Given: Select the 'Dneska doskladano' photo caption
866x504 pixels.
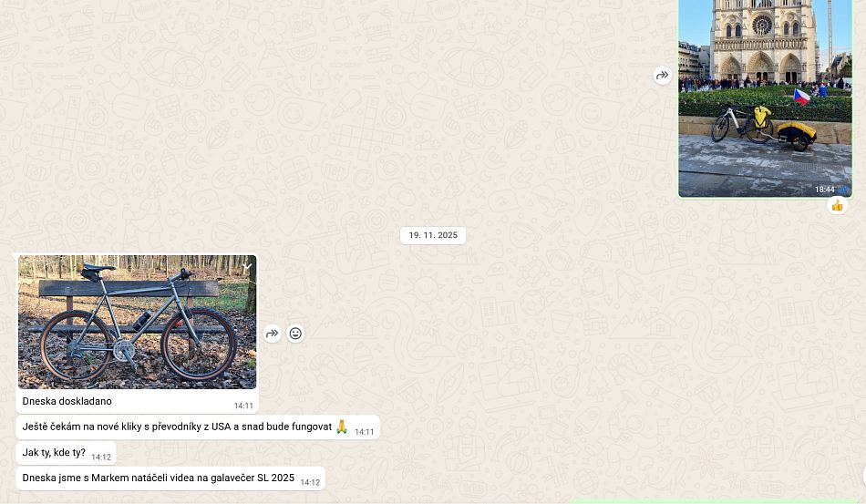Looking at the screenshot, I should pos(67,401).
